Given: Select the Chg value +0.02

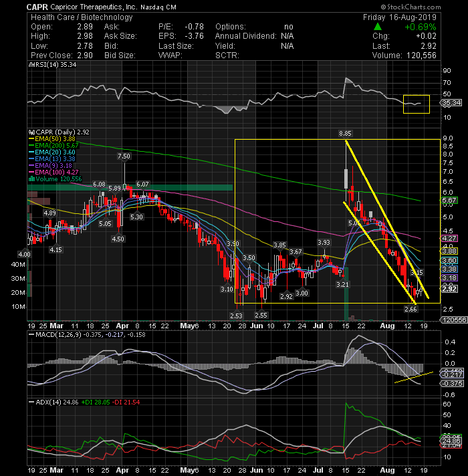Looking at the screenshot, I should pyautogui.click(x=426, y=36).
